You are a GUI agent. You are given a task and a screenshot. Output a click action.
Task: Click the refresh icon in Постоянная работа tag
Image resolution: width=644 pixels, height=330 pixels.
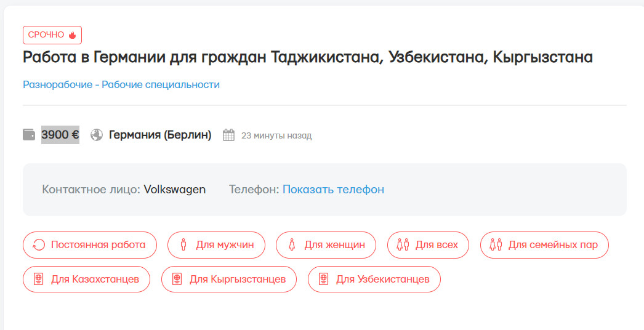(x=39, y=245)
